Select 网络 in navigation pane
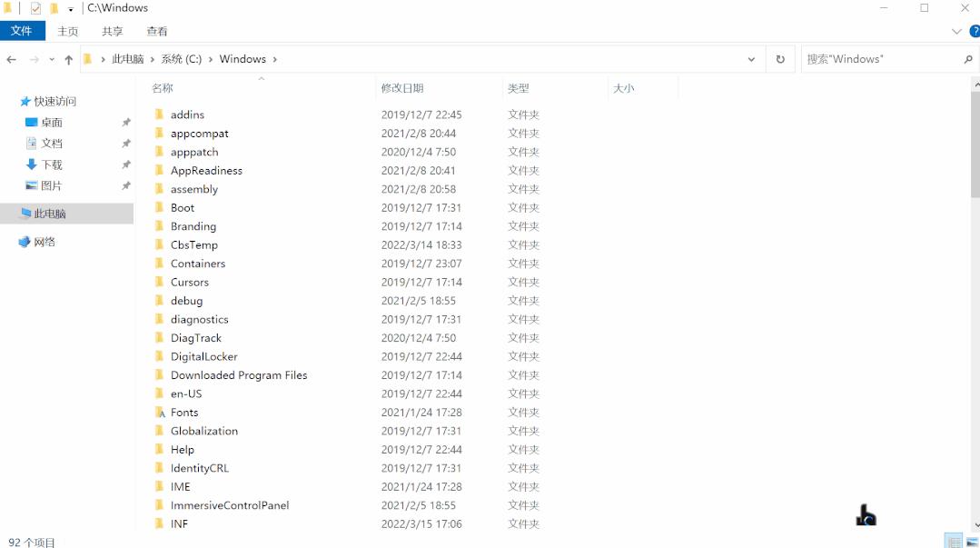 (45, 242)
